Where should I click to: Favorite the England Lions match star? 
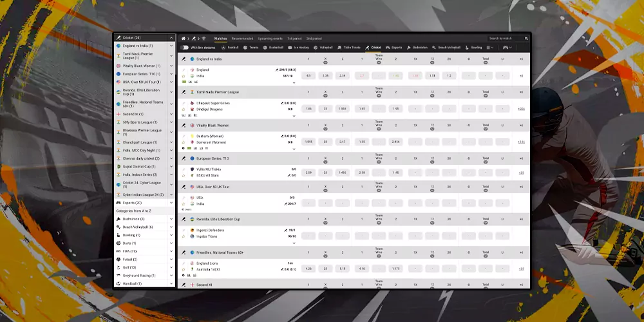tap(184, 269)
